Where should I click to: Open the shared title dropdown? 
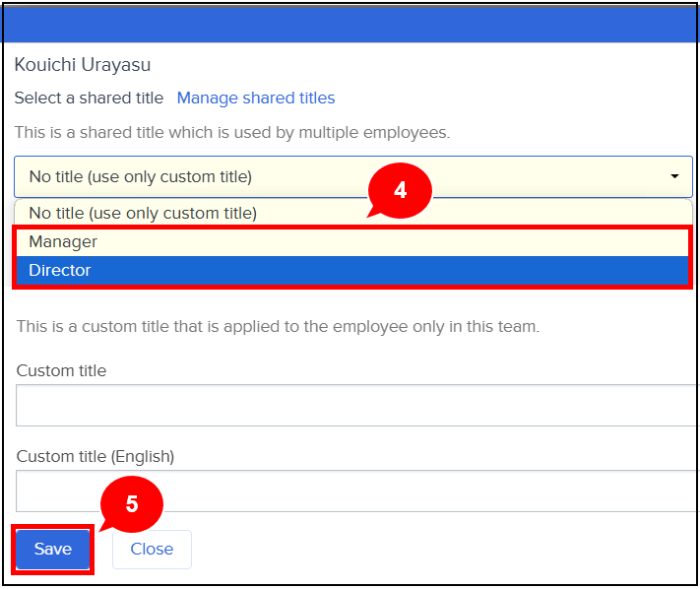(x=353, y=177)
